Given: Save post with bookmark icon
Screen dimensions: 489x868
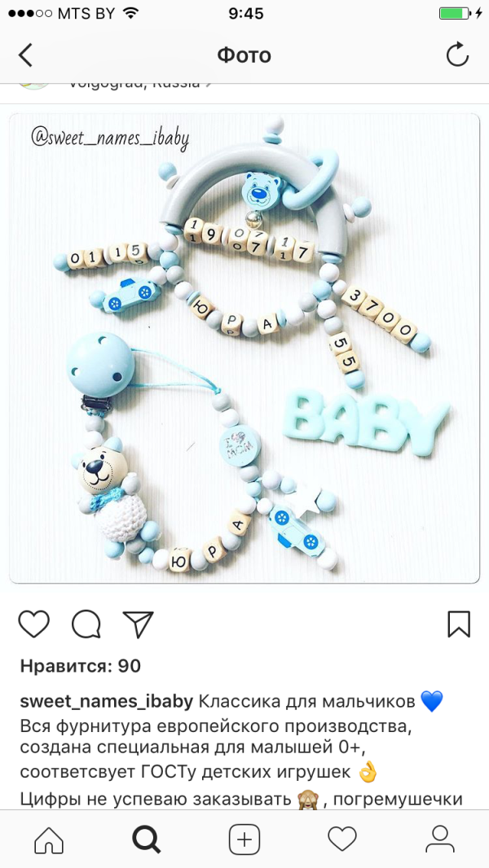Looking at the screenshot, I should click(x=459, y=624).
